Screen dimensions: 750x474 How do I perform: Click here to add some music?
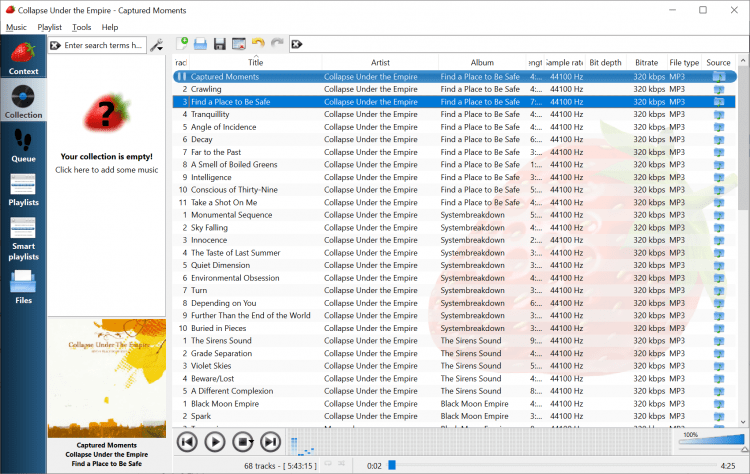click(x=106, y=170)
